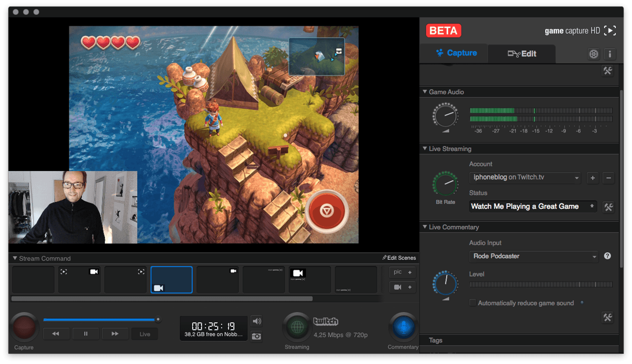The width and height of the screenshot is (632, 364).
Task: Pause the playback
Action: (86, 334)
